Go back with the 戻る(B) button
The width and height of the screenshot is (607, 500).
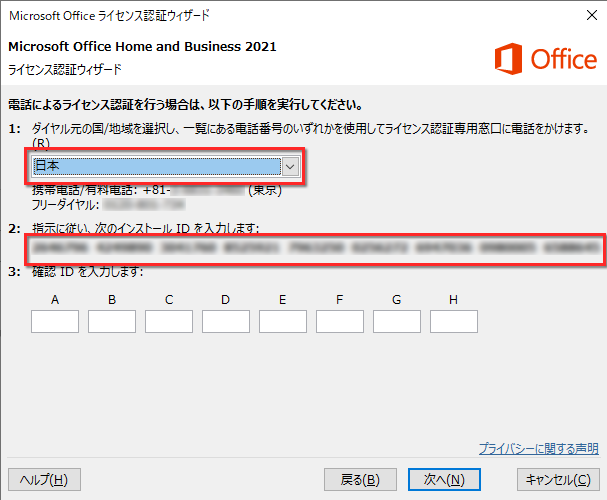pos(361,480)
